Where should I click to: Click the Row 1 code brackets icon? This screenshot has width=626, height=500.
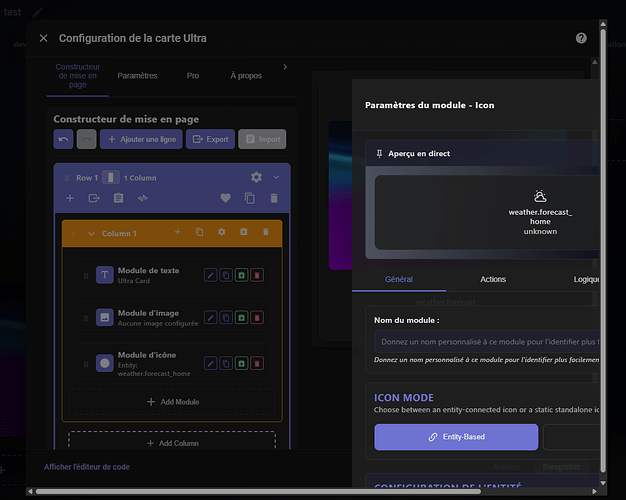pos(143,198)
